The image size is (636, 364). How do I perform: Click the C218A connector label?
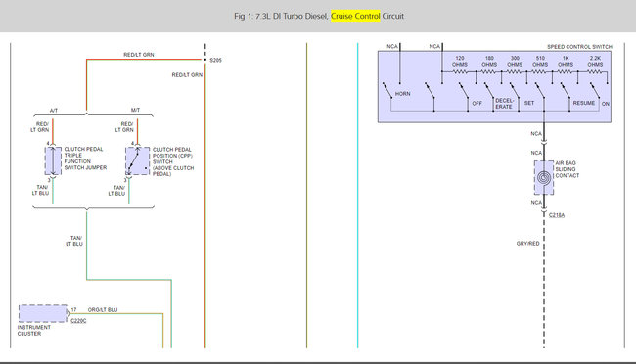[557, 215]
